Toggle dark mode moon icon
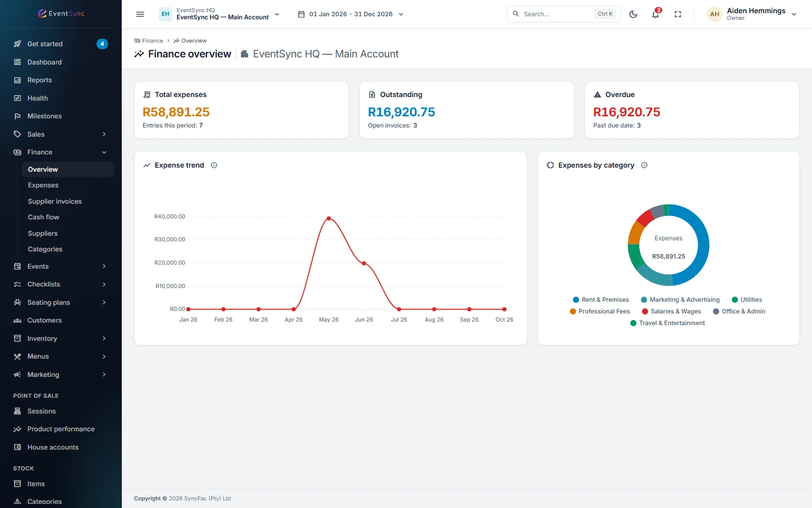This screenshot has height=508, width=812. (633, 14)
